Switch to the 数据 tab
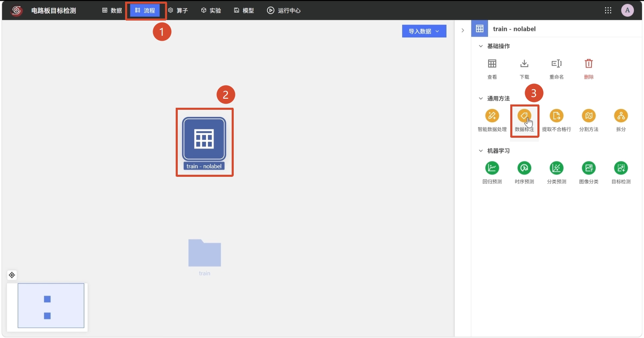Viewport: 644px width, 338px height. 112,10
